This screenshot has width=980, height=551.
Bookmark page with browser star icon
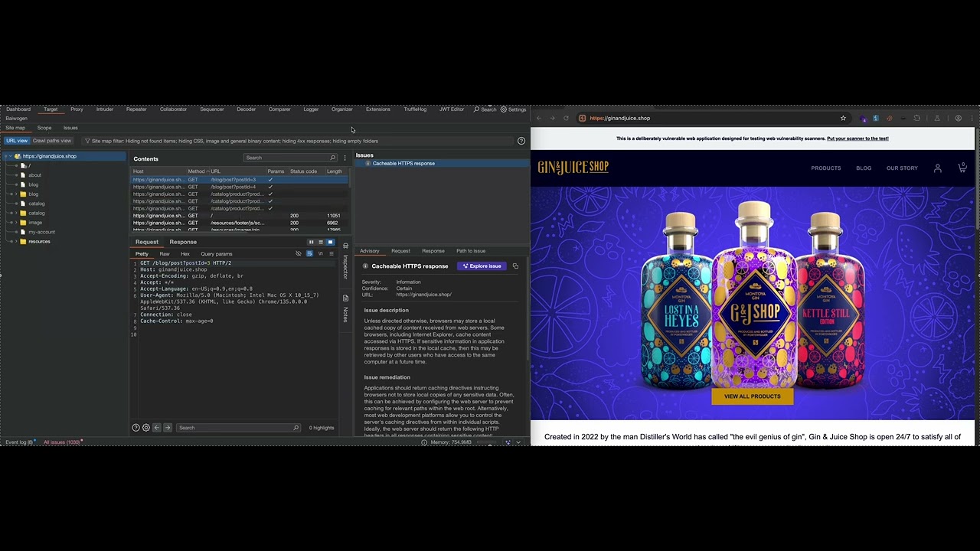click(x=843, y=118)
